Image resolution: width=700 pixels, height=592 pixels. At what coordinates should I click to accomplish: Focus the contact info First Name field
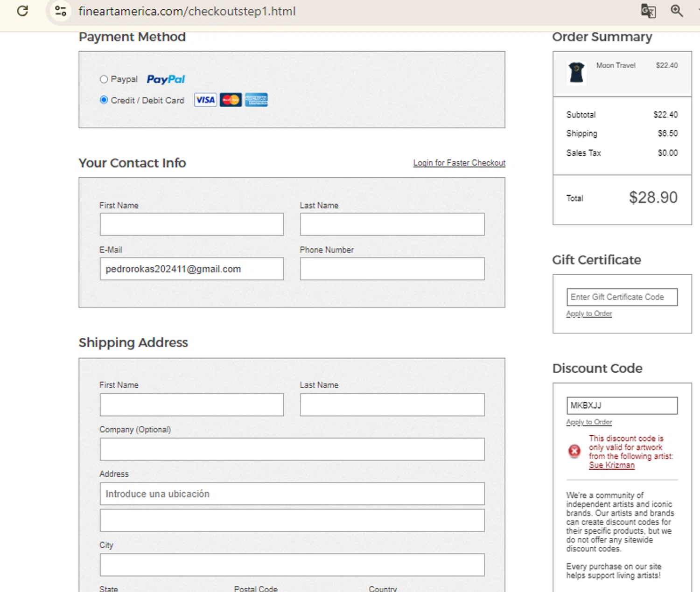pos(191,224)
